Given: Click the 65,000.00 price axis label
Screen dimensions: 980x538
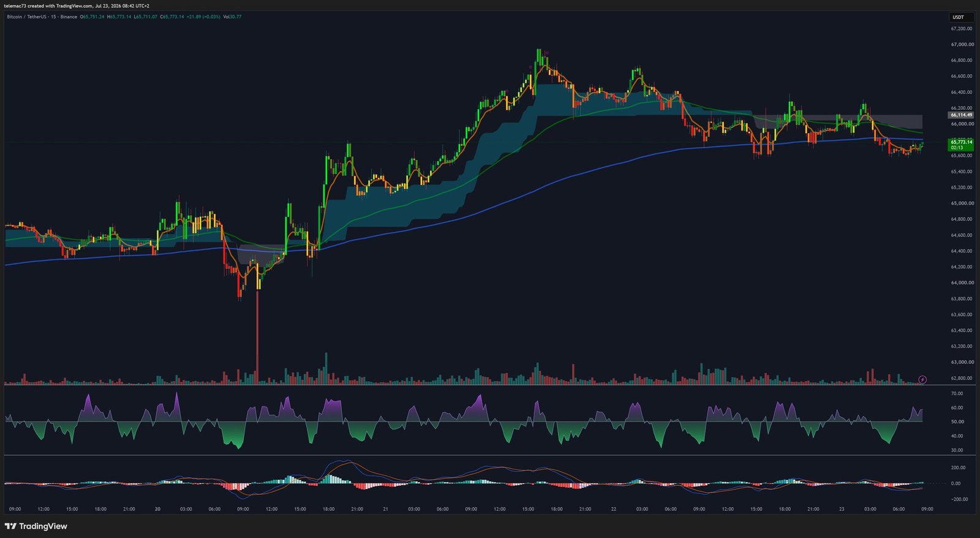Looking at the screenshot, I should point(962,203).
